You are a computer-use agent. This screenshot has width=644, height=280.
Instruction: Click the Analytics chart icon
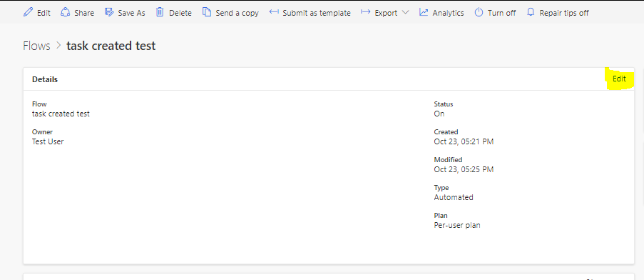pos(424,12)
